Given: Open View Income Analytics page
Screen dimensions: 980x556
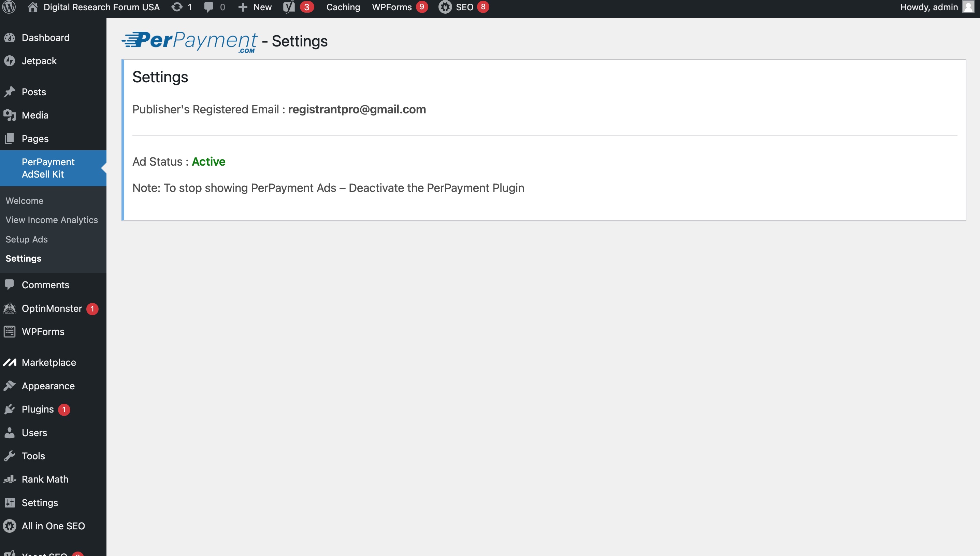Looking at the screenshot, I should tap(52, 220).
